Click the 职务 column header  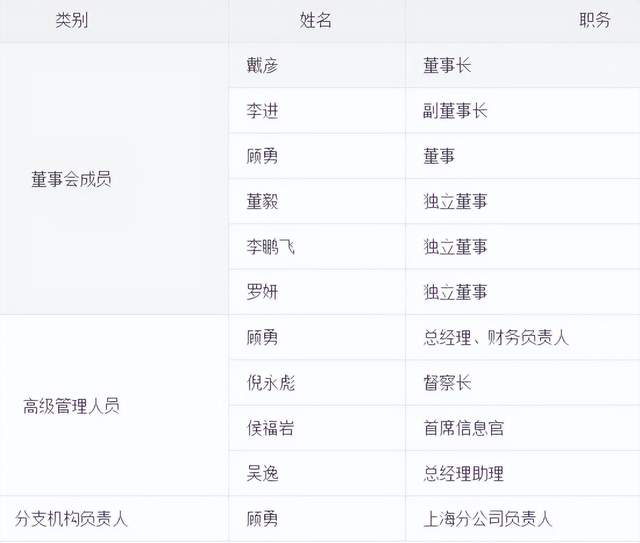click(x=594, y=20)
